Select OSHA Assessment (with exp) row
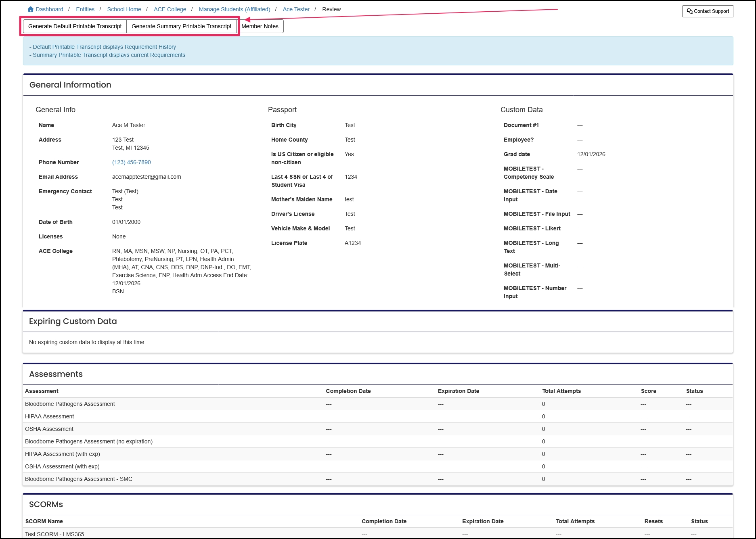 (x=378, y=466)
